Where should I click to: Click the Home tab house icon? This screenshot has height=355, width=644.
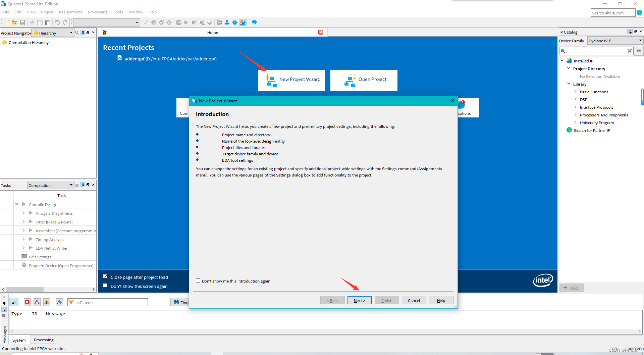[x=105, y=32]
